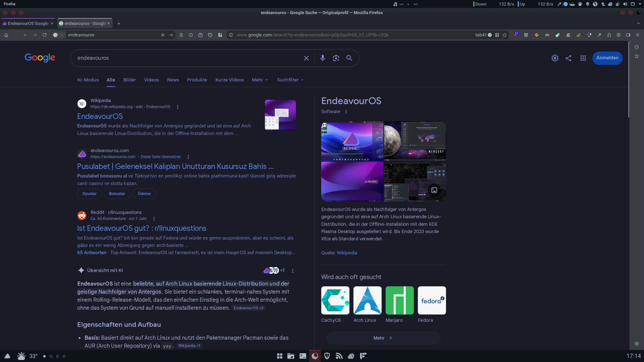This screenshot has height=362, width=644.
Task: Share the search results
Action: pyautogui.click(x=568, y=58)
